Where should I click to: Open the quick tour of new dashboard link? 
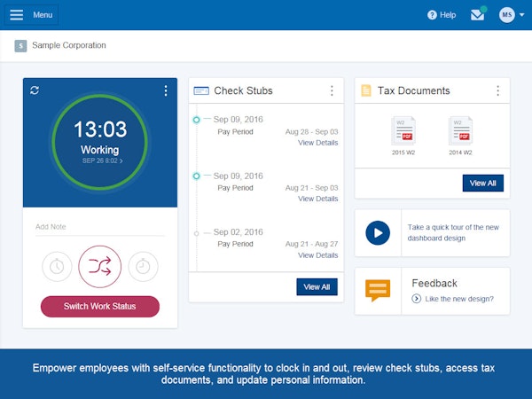coord(453,232)
